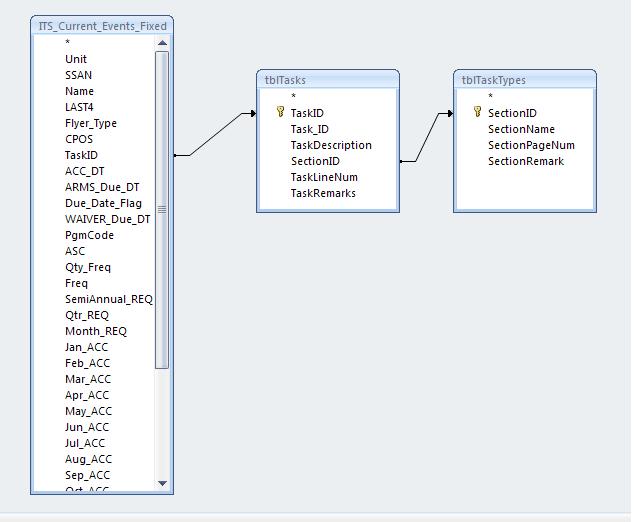Screen dimensions: 640x522
Task: Select the Due_Date_Flag field
Action: point(103,203)
